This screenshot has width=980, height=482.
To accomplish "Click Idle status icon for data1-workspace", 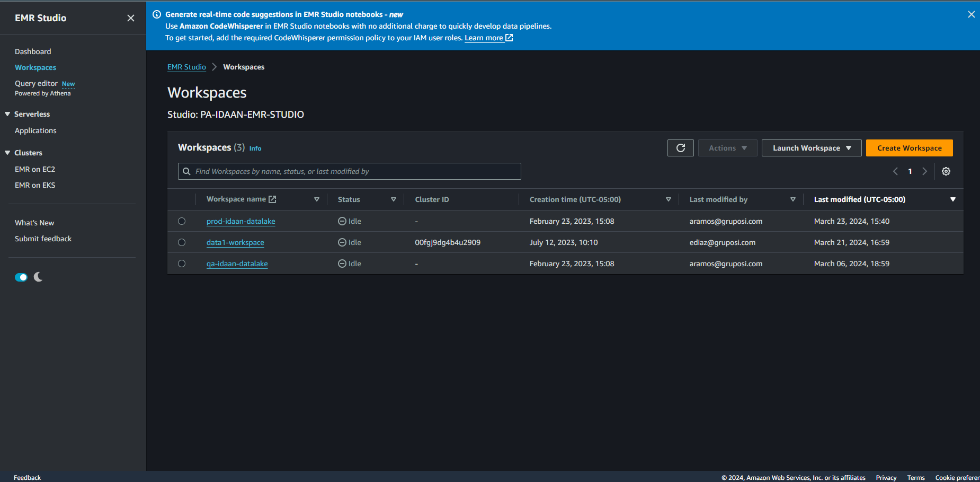I will point(342,242).
